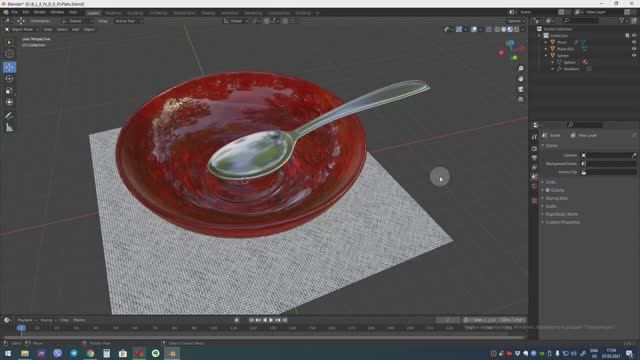The height and width of the screenshot is (360, 640).
Task: Open timeline Playback popover
Action: pyautogui.click(x=27, y=320)
